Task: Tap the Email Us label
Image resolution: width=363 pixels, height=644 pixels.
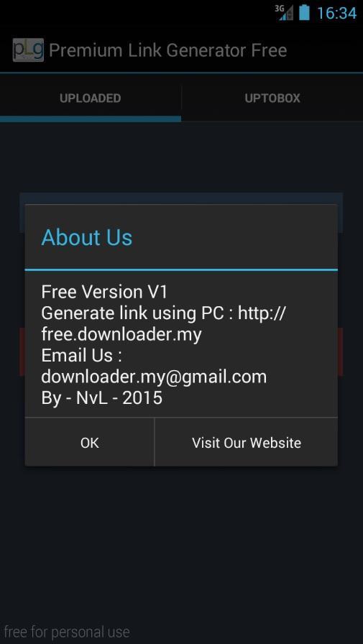Action: [x=81, y=356]
